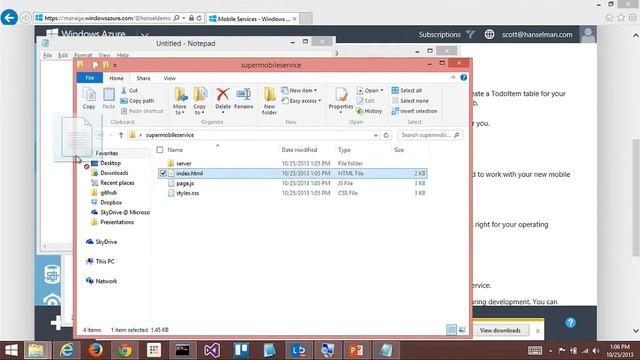Uncheck the index.html file checkbox

[163, 173]
